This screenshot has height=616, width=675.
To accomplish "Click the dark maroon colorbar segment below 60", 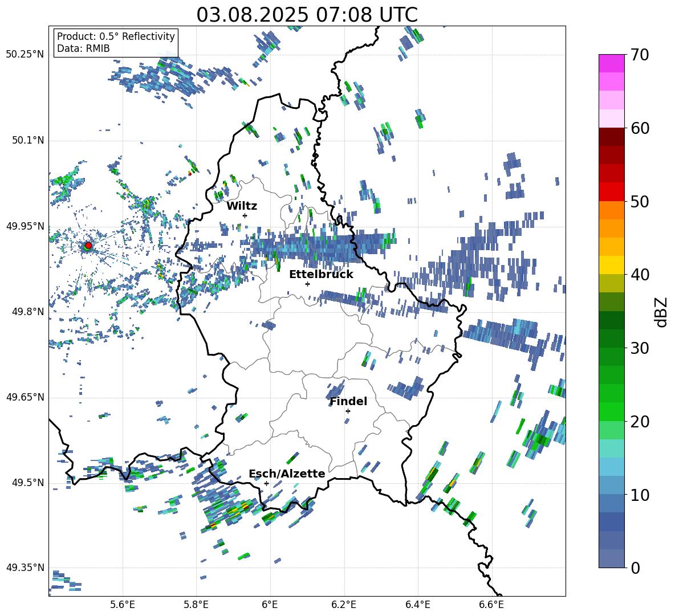I will [611, 137].
